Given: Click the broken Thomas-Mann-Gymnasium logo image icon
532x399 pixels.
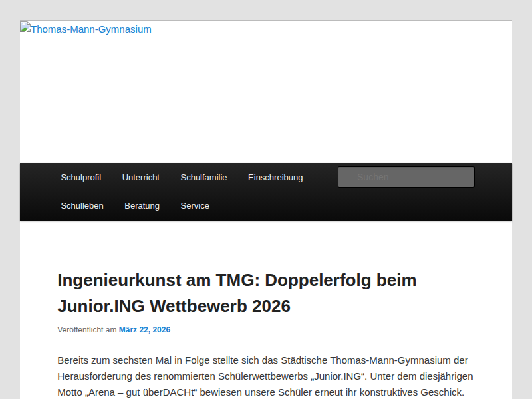Looking at the screenshot, I should [x=25, y=28].
